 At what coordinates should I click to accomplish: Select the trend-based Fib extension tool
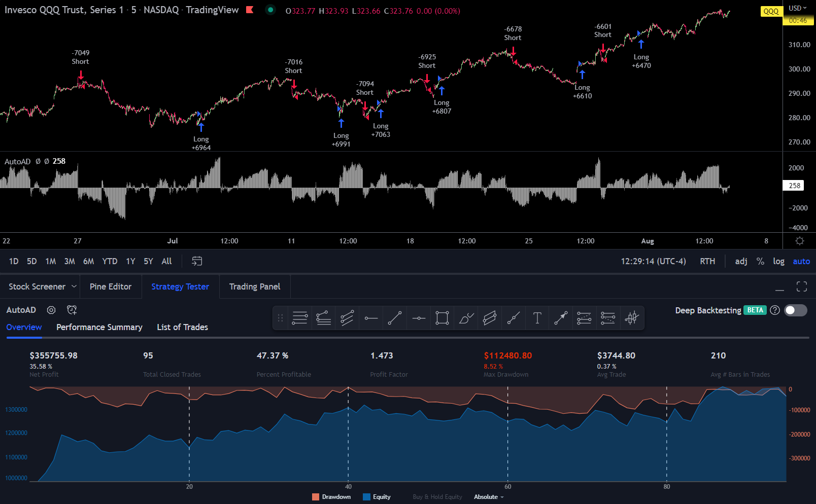click(324, 318)
